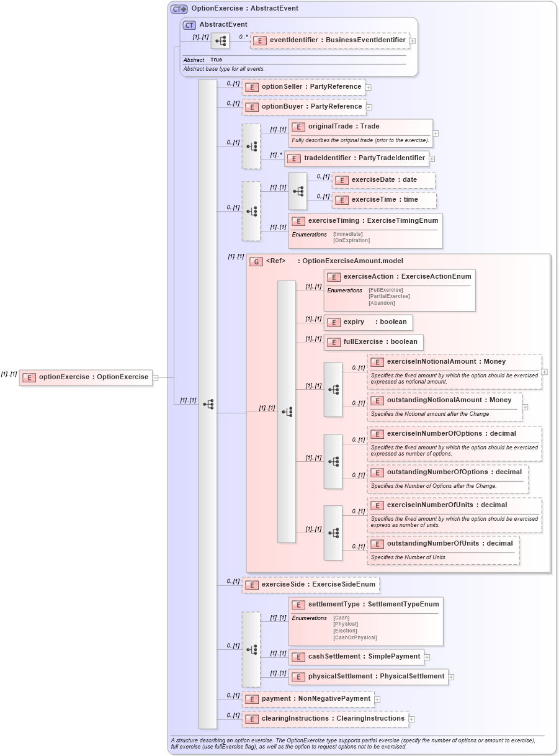This screenshot has width=559, height=756.
Task: Click 'Specifies the Number of Units' description
Action: tap(408, 557)
